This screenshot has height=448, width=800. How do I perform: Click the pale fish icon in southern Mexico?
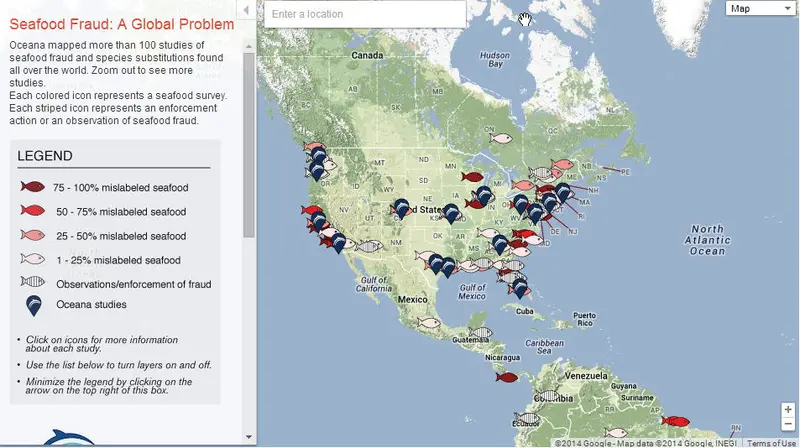[429, 323]
